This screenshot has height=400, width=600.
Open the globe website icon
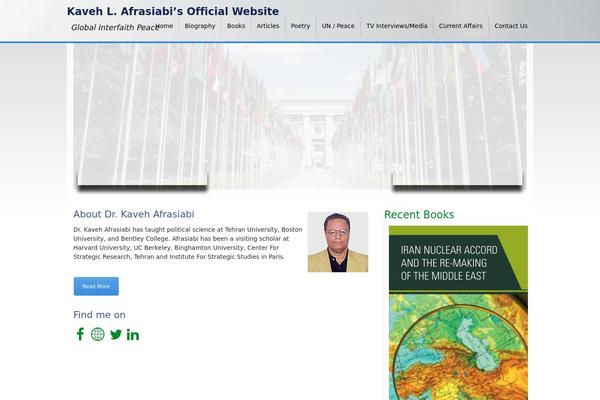coord(98,334)
